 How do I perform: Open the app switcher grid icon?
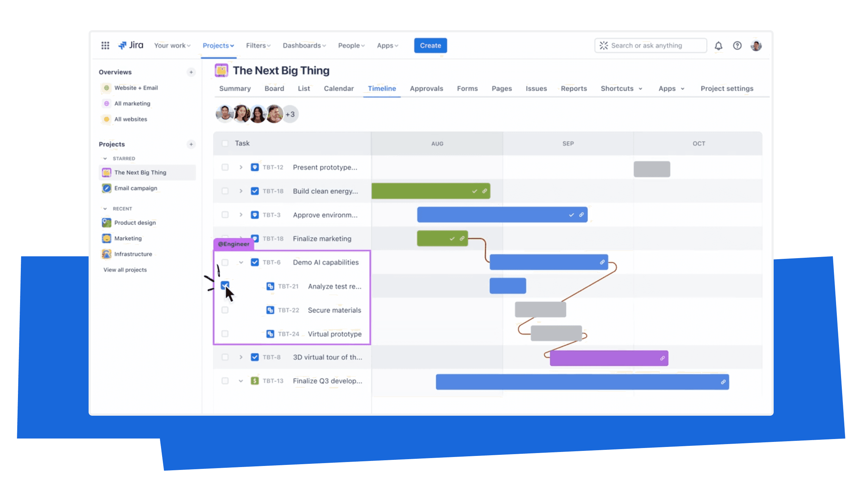105,46
